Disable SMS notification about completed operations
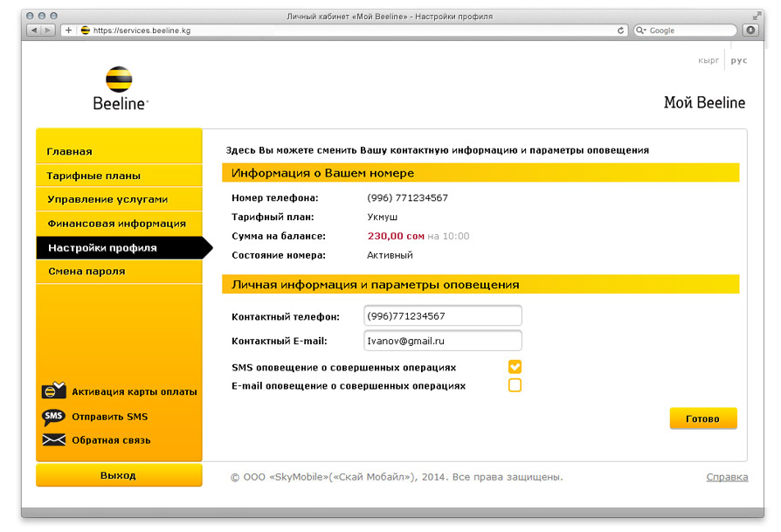 (515, 367)
